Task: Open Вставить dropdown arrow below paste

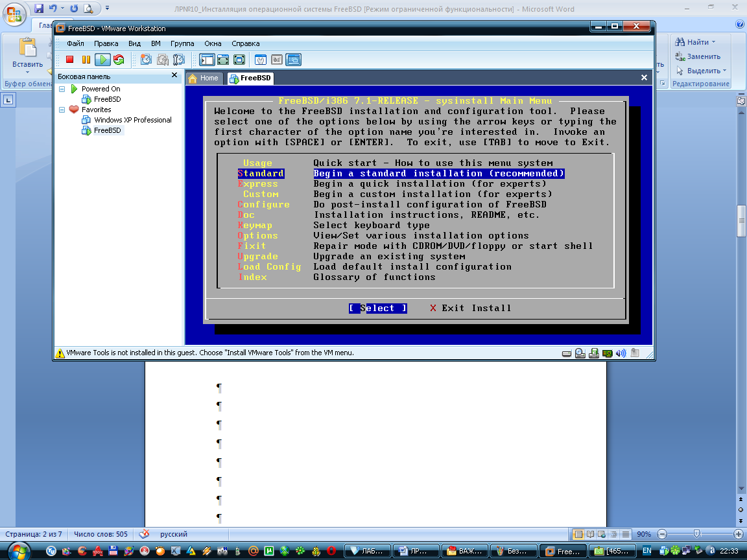Action: (28, 73)
